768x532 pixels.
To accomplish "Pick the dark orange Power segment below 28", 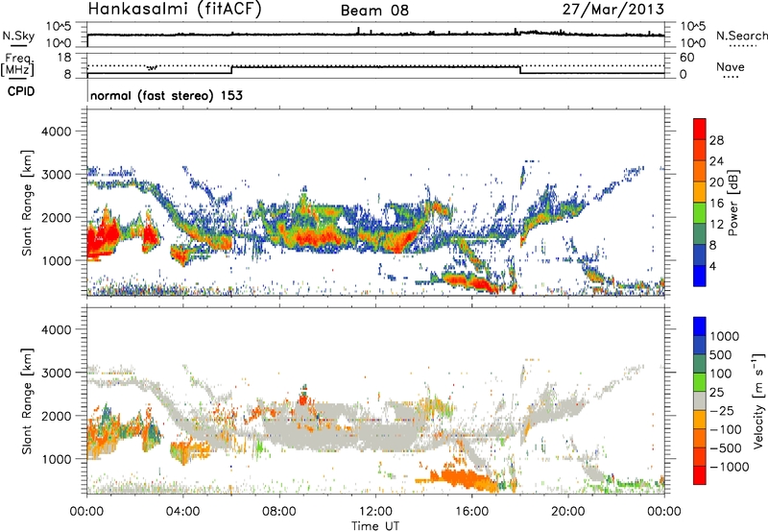I will point(700,150).
